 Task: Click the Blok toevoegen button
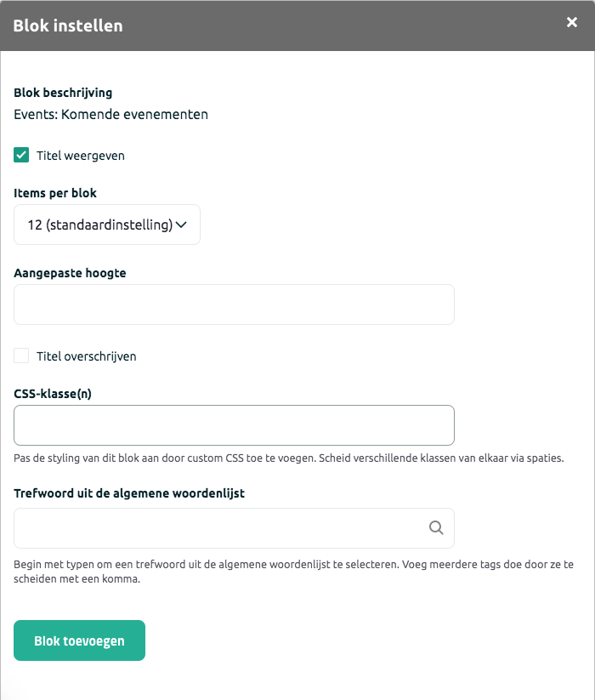79,640
